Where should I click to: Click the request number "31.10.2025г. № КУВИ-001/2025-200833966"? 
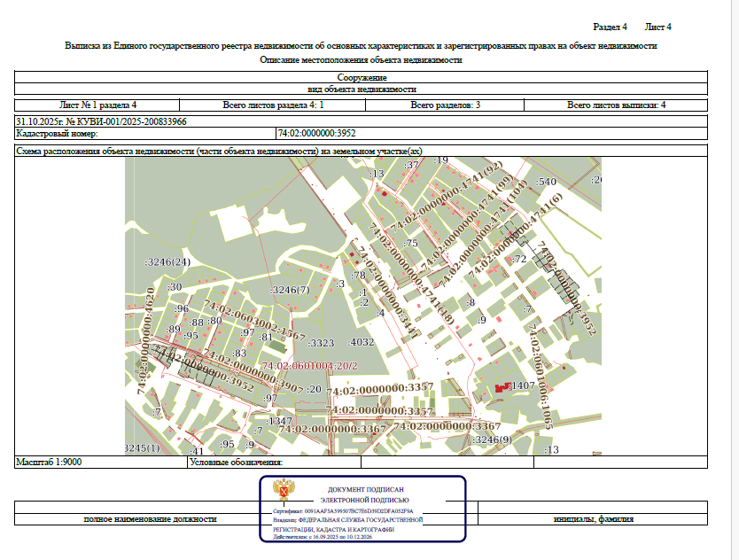tap(101, 121)
